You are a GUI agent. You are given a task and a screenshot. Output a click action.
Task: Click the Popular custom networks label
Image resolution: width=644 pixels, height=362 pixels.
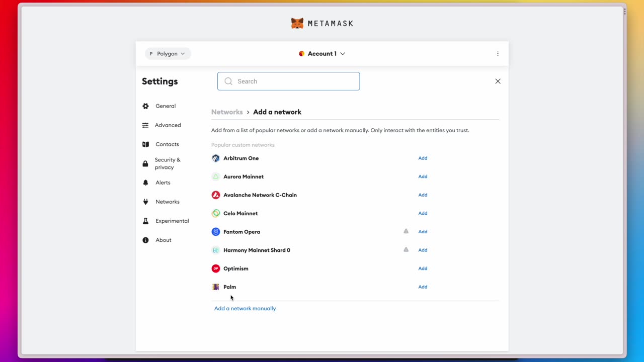pyautogui.click(x=243, y=145)
